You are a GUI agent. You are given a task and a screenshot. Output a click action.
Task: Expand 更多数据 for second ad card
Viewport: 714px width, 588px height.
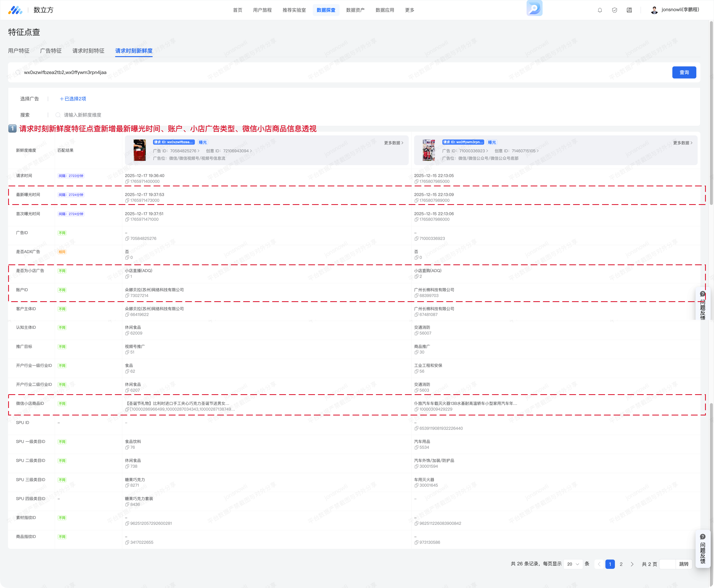click(683, 143)
